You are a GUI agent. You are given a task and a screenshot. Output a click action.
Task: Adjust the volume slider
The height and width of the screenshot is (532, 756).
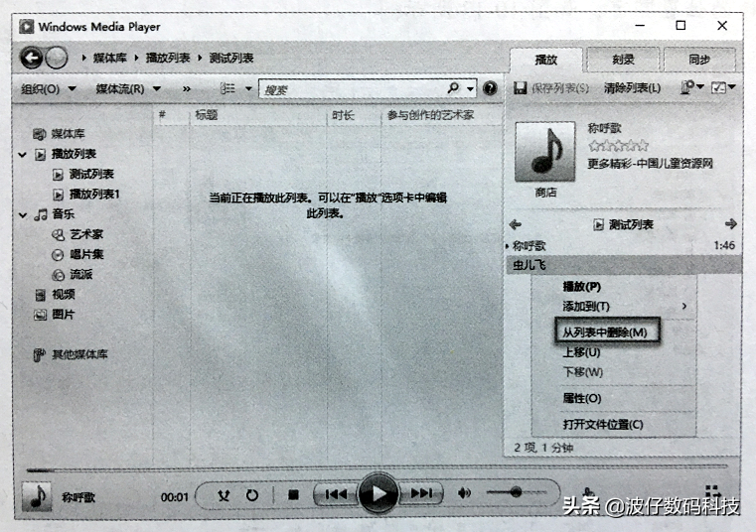pyautogui.click(x=517, y=492)
